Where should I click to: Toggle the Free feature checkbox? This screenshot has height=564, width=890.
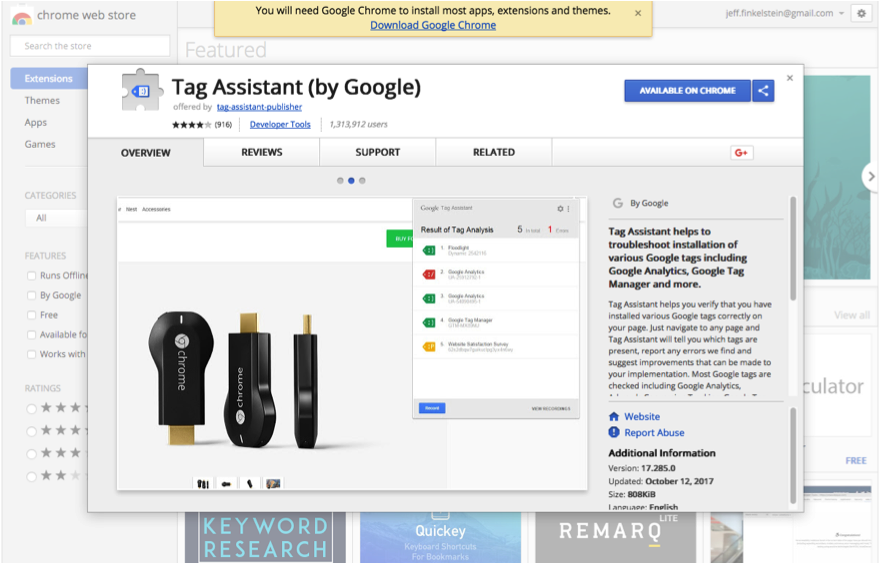pos(31,315)
